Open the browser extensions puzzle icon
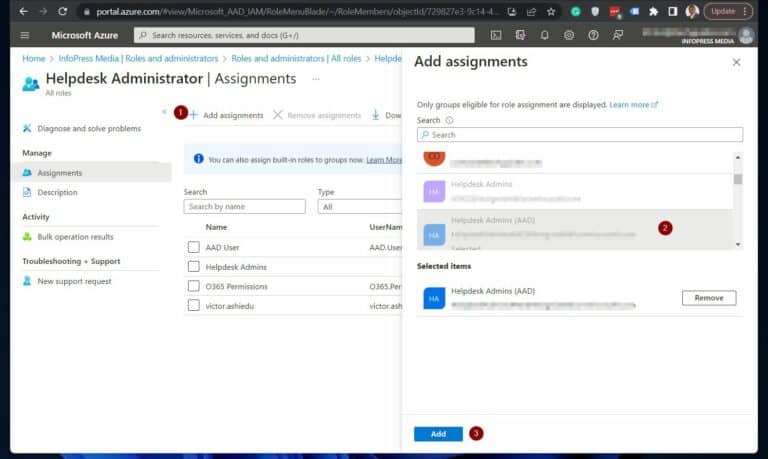The height and width of the screenshot is (459, 768). [653, 11]
